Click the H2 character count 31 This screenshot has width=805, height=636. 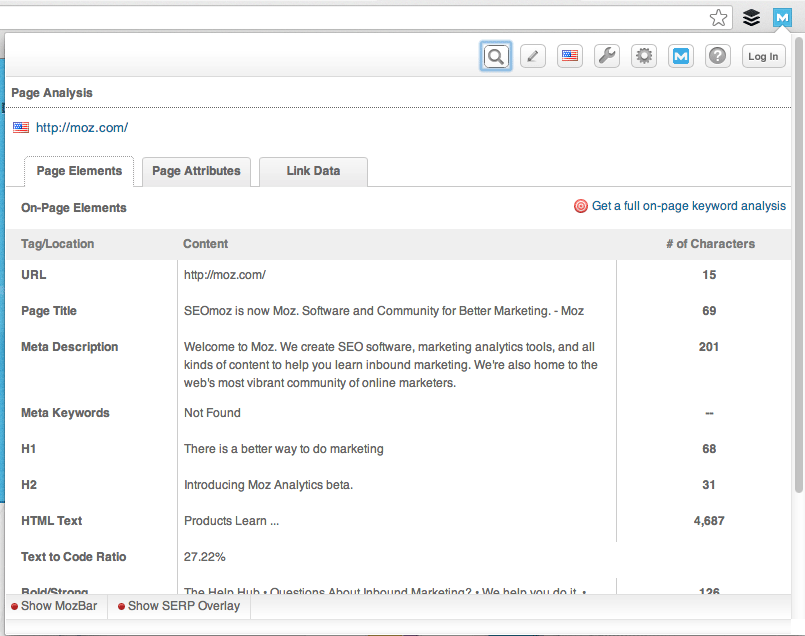(x=708, y=485)
